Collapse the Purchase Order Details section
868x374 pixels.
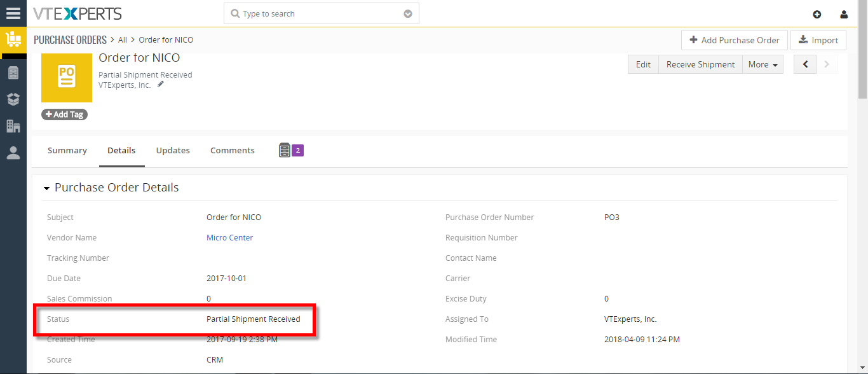point(46,188)
